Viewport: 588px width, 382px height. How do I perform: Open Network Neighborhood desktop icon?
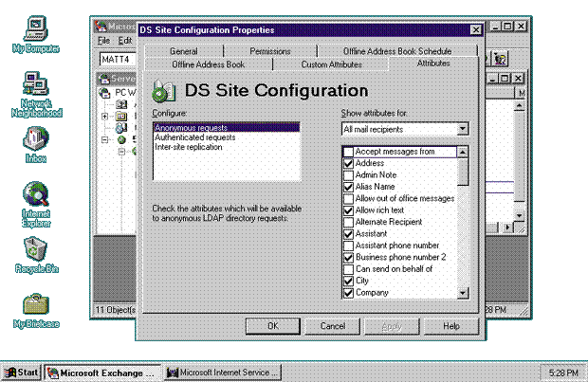(36, 94)
